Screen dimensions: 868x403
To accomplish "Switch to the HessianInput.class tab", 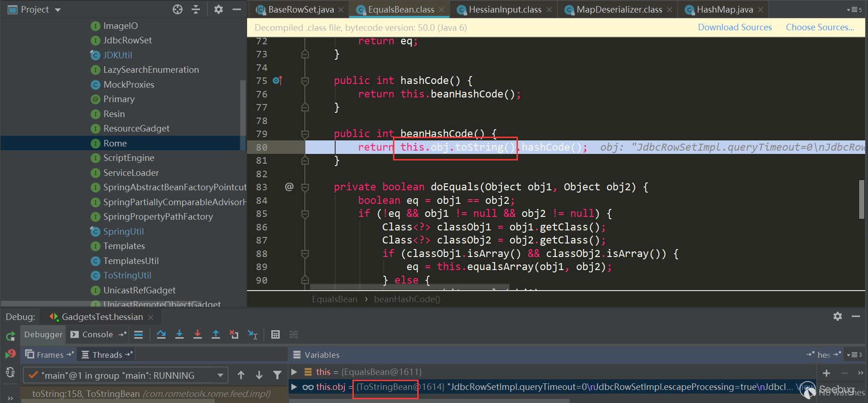I will [x=505, y=9].
